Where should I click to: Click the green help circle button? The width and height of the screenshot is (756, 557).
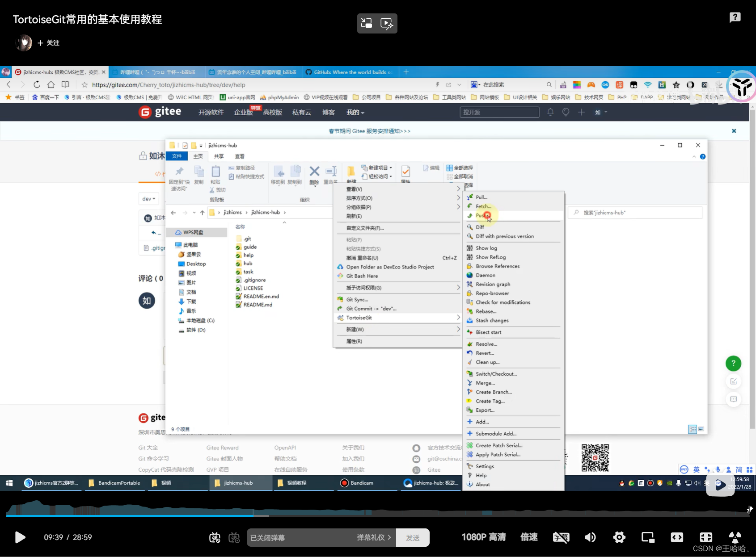(x=733, y=363)
